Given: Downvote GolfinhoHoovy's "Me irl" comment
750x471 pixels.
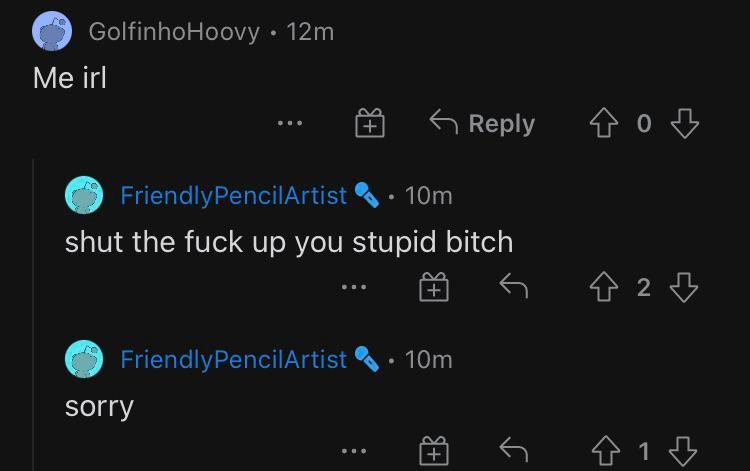Looking at the screenshot, I should (x=683, y=124).
